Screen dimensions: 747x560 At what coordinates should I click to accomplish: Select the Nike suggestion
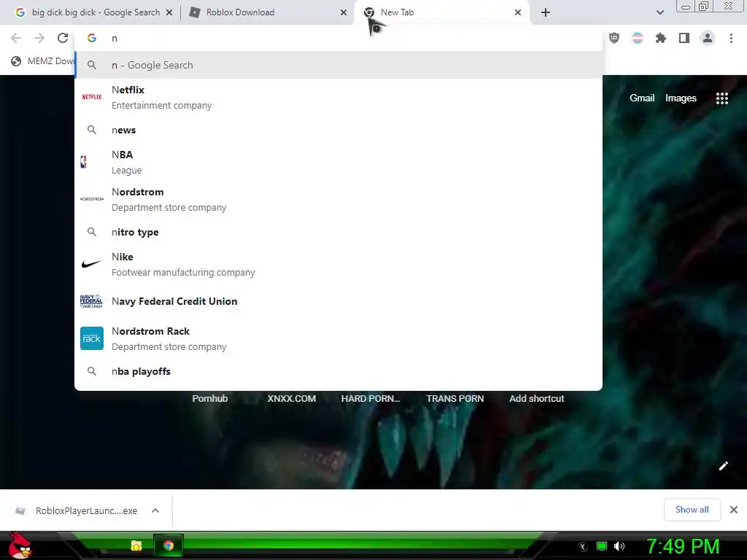click(338, 264)
